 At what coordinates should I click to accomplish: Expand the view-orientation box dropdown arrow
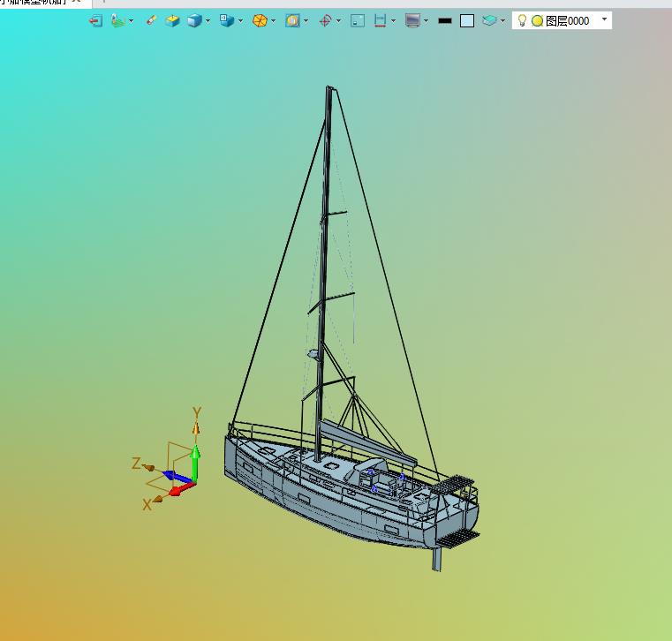pos(240,20)
